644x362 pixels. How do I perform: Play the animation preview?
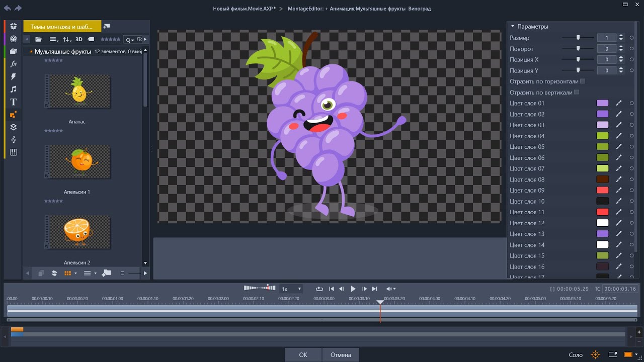(x=353, y=289)
